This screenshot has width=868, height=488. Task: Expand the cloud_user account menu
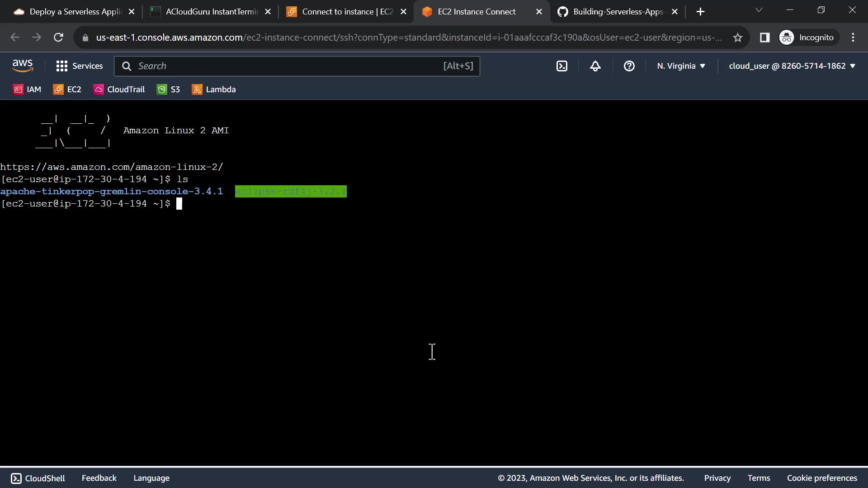point(792,66)
